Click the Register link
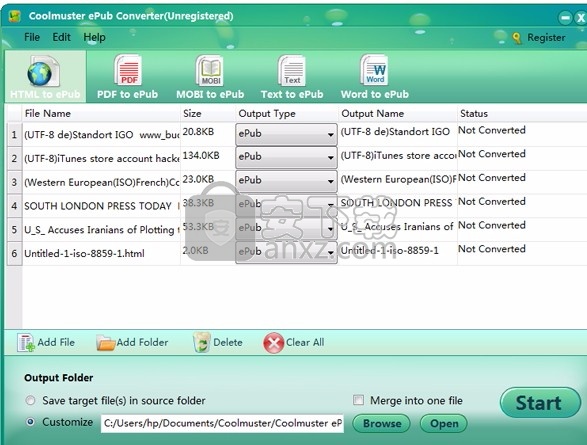Screen dimensions: 587x445 (x=546, y=37)
